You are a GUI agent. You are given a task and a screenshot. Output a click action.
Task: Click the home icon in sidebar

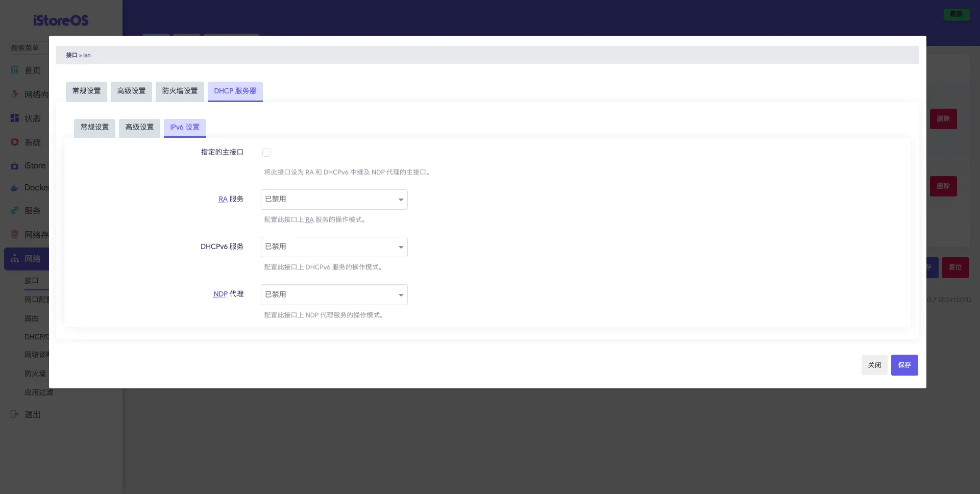click(15, 70)
